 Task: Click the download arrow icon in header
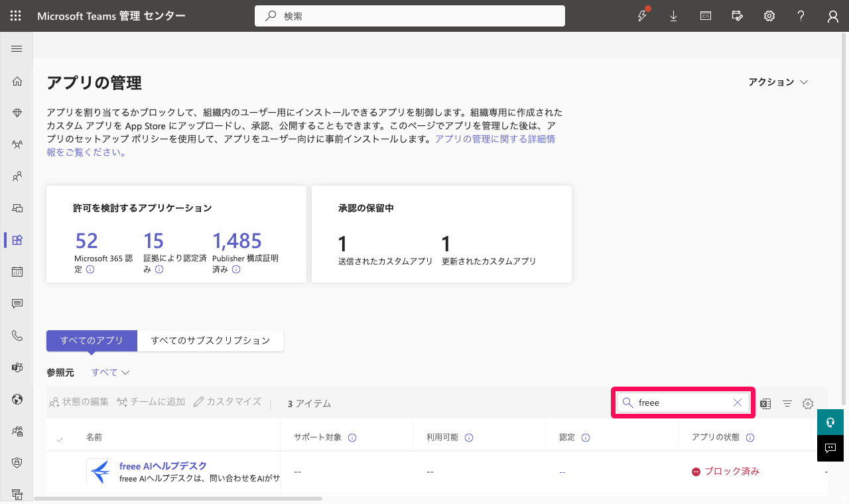pos(674,16)
